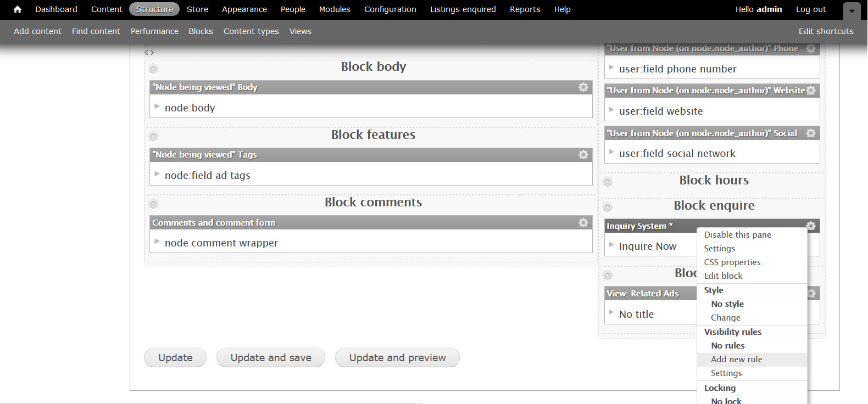Open gear menu for "Node being viewed" Tags pane

pyautogui.click(x=583, y=155)
